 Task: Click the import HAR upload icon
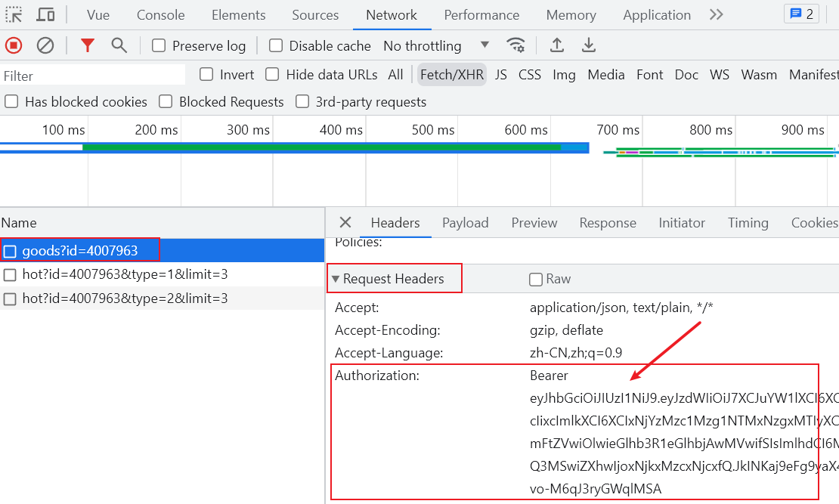tap(557, 45)
